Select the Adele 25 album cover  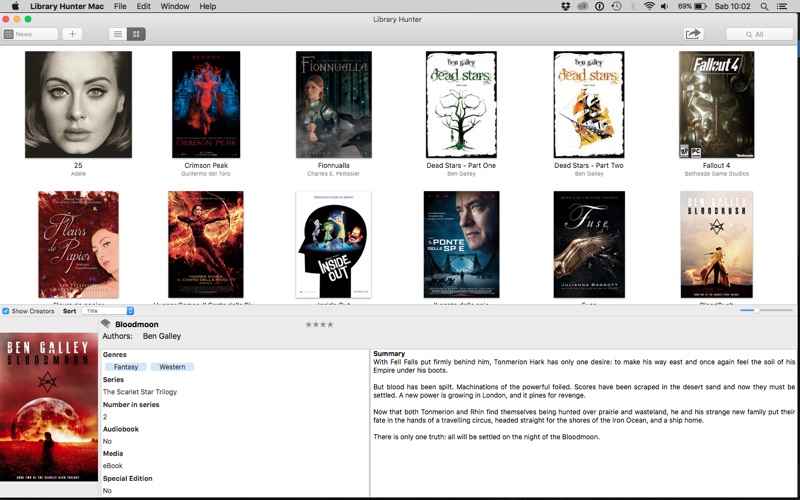(x=78, y=104)
